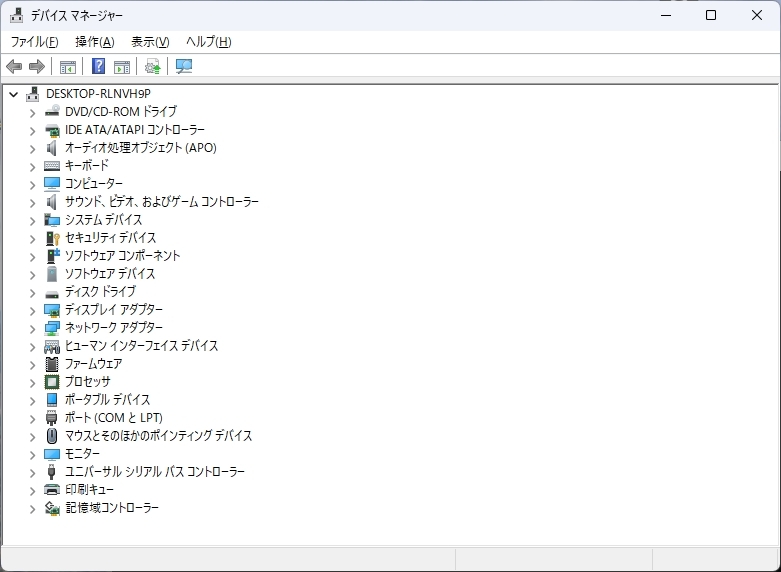Select the ソフトウェア コンポーネント label
The image size is (781, 572).
(x=123, y=256)
